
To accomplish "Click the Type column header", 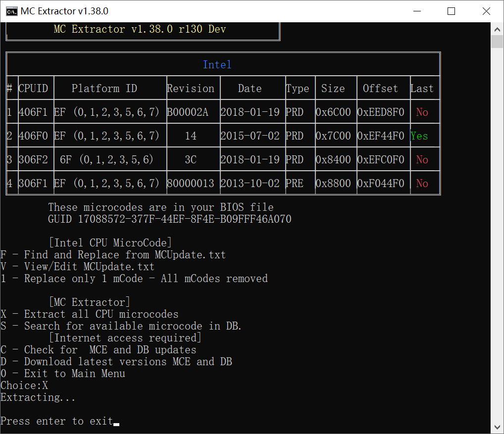I will tap(298, 89).
